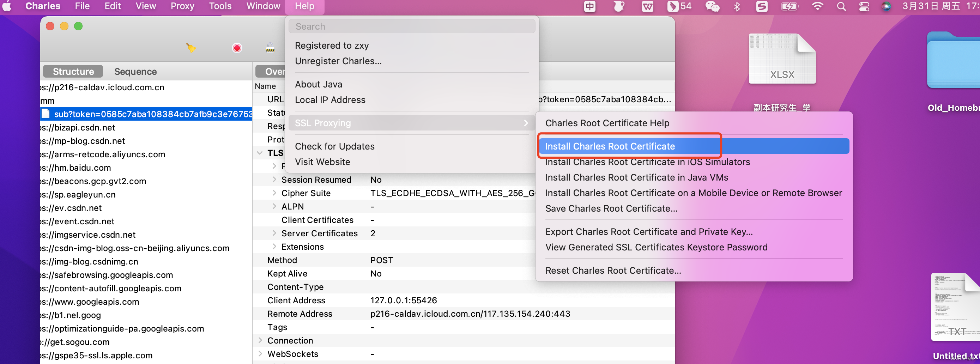980x364 pixels.
Task: Click the Name column header
Action: 265,86
